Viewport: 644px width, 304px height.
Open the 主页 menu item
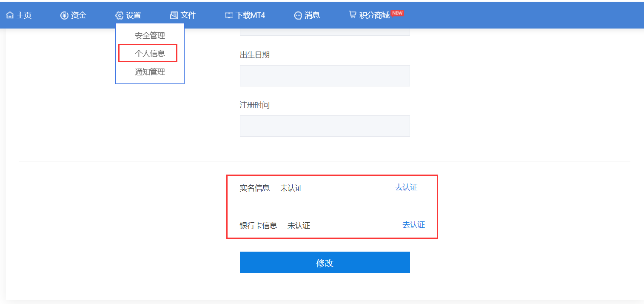[x=24, y=15]
